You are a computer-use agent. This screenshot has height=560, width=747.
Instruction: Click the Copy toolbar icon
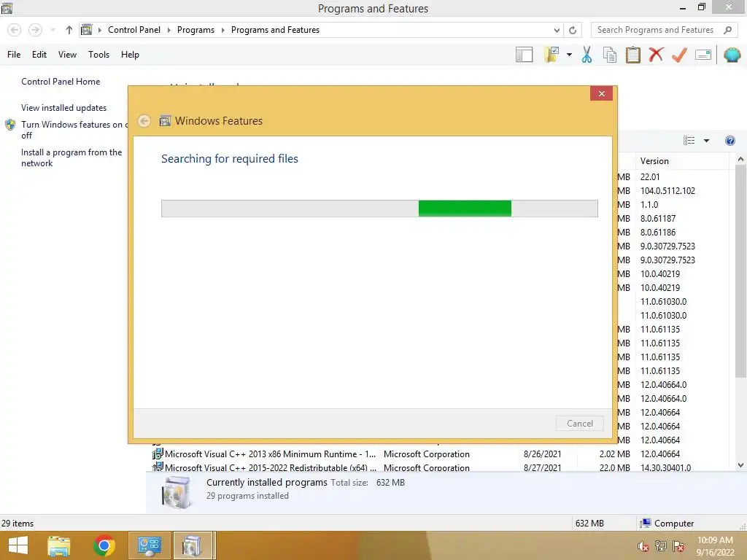tap(610, 55)
